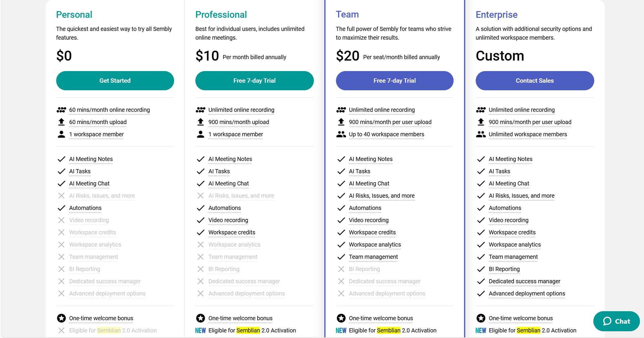This screenshot has width=644, height=338.
Task: Click Contact Sales for Enterprise plan
Action: click(535, 80)
